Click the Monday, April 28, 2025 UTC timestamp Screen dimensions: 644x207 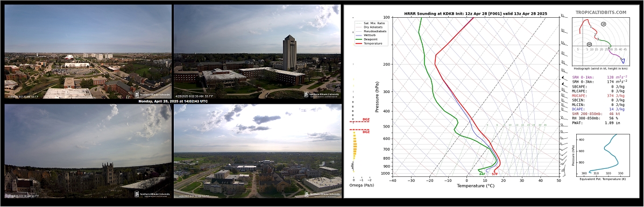173,101
